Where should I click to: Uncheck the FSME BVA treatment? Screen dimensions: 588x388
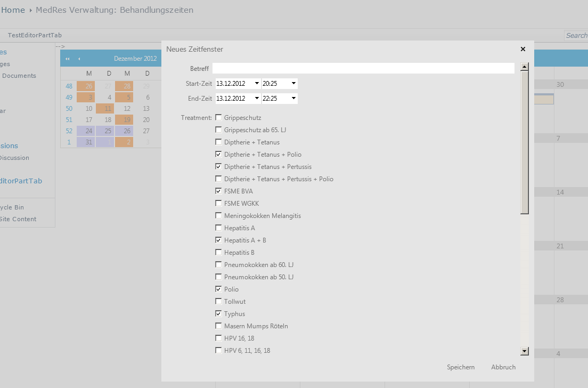(x=218, y=191)
